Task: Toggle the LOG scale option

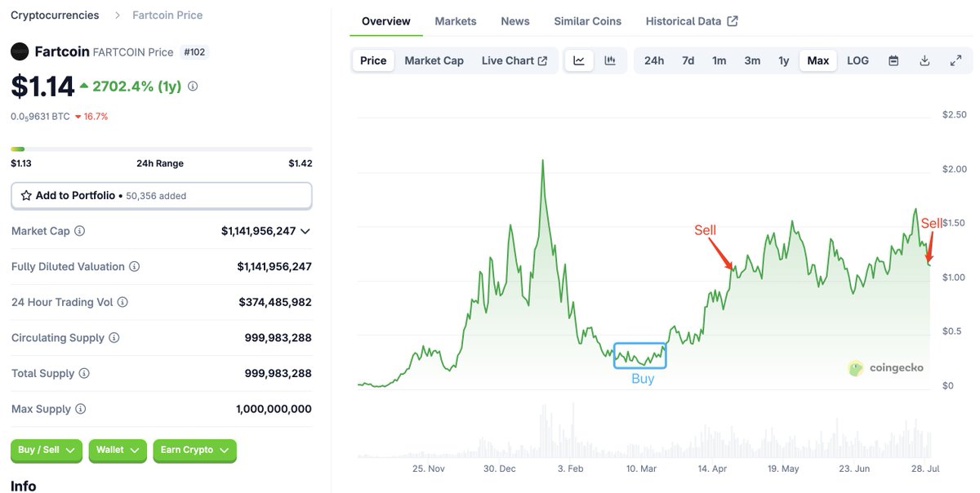Action: pyautogui.click(x=857, y=60)
